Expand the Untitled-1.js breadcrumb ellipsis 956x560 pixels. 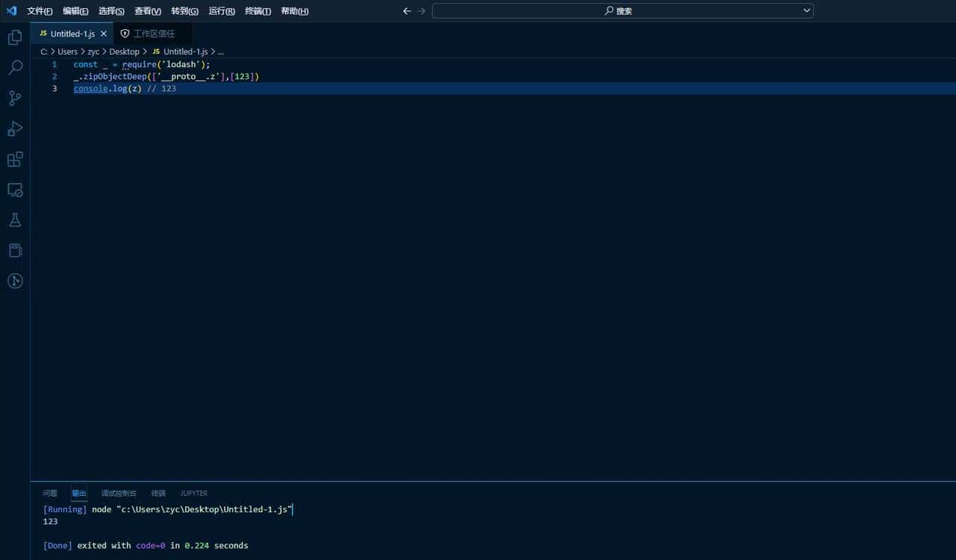(220, 52)
